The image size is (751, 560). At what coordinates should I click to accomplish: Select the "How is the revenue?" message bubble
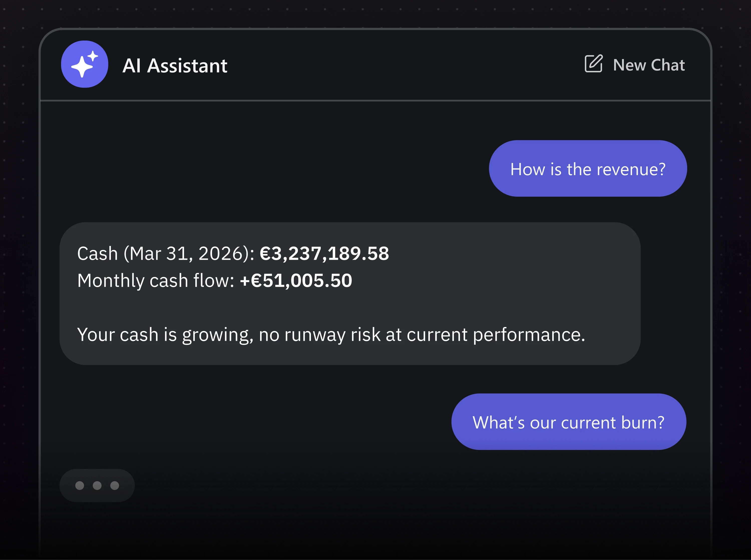tap(588, 168)
